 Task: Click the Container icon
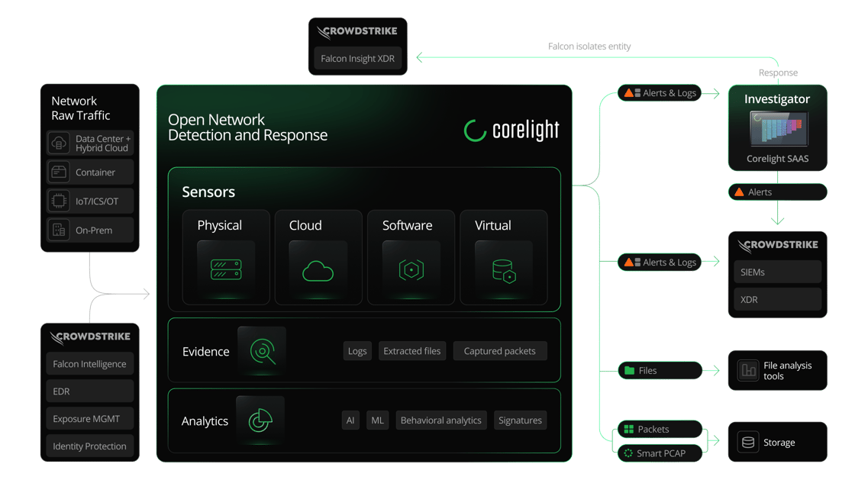(59, 172)
